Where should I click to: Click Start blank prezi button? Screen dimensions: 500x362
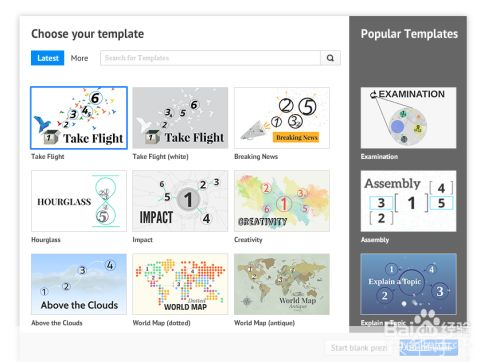(359, 348)
